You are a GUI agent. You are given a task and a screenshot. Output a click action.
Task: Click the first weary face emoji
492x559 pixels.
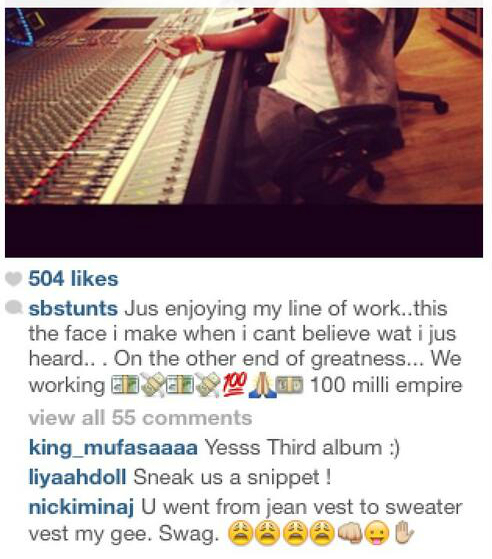240,533
